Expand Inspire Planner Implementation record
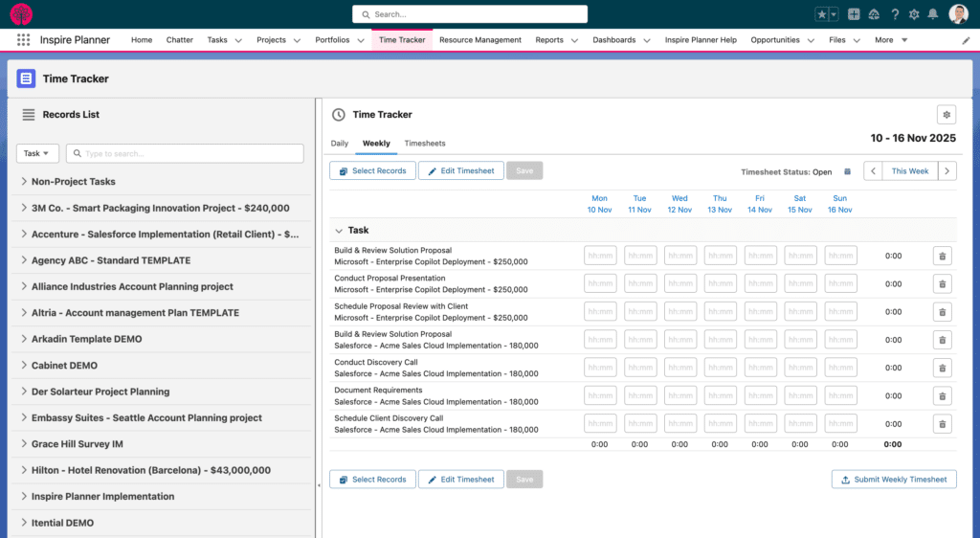 [24, 496]
